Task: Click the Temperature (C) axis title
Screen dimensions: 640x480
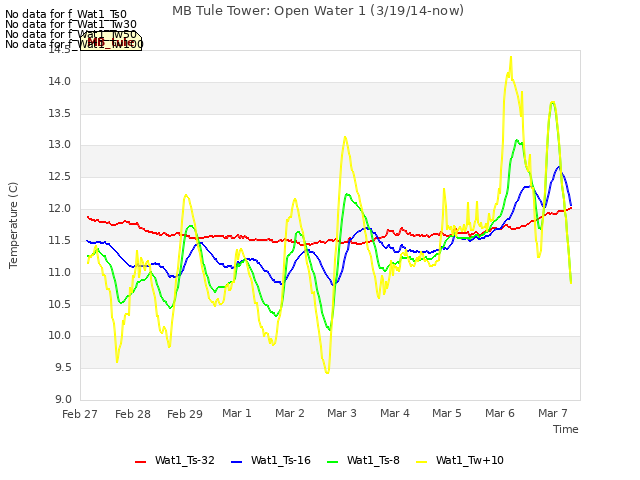Action: tap(13, 225)
